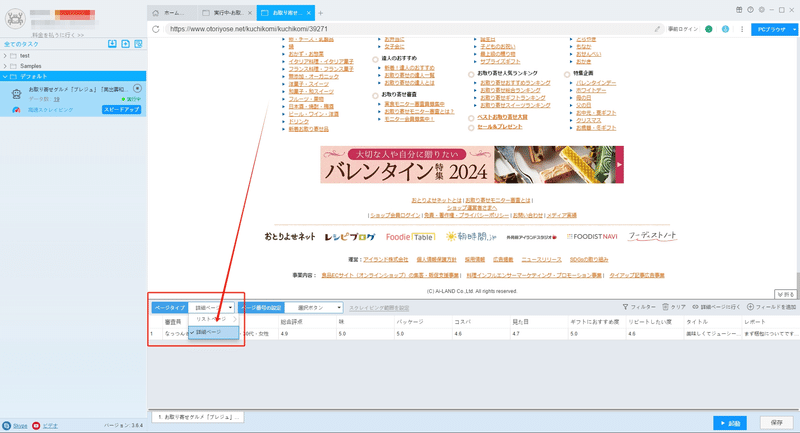
Task: Reload the page with the refresh icon
Action: [x=156, y=29]
